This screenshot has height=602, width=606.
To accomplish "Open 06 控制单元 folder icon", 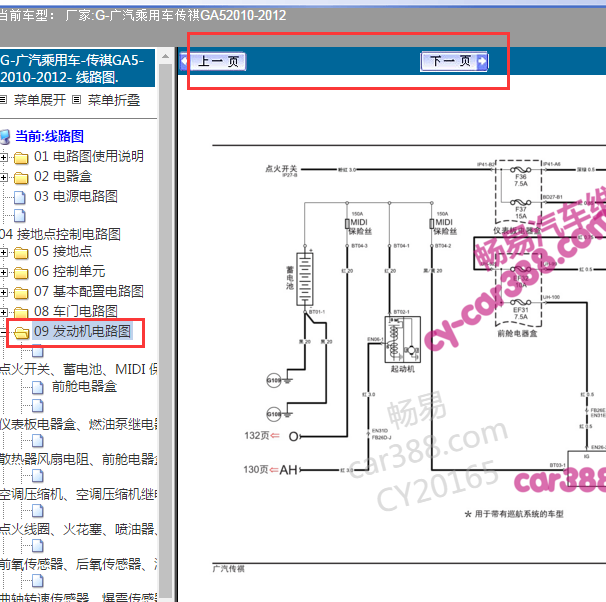I will [x=21, y=273].
